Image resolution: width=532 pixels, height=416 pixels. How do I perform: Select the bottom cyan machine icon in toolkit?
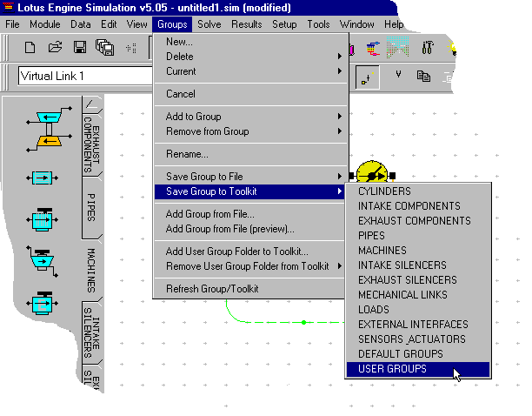tap(42, 303)
